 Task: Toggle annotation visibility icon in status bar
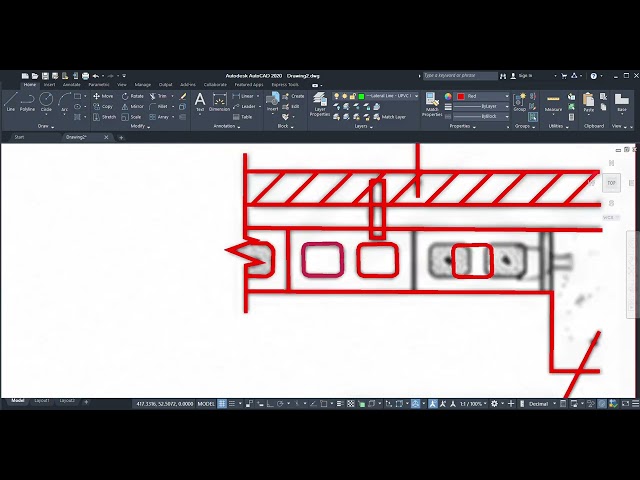click(x=433, y=404)
